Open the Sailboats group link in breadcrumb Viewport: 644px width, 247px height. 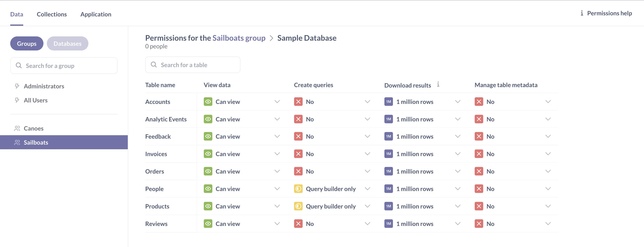pos(239,38)
